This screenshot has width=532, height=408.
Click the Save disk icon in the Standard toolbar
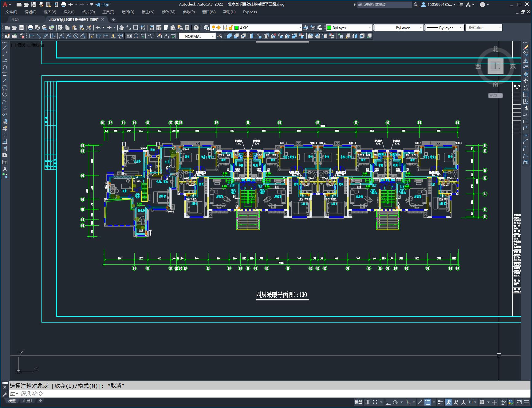pos(22,28)
